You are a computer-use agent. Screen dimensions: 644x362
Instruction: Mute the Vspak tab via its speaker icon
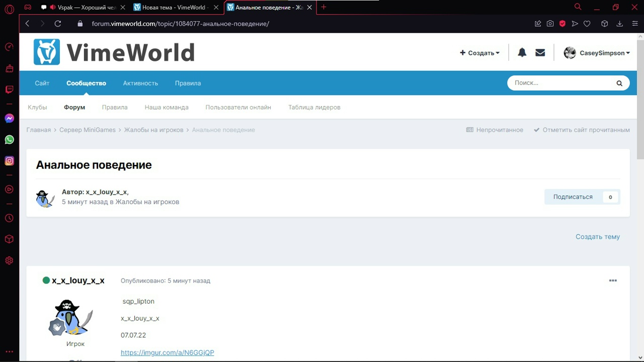tap(52, 8)
